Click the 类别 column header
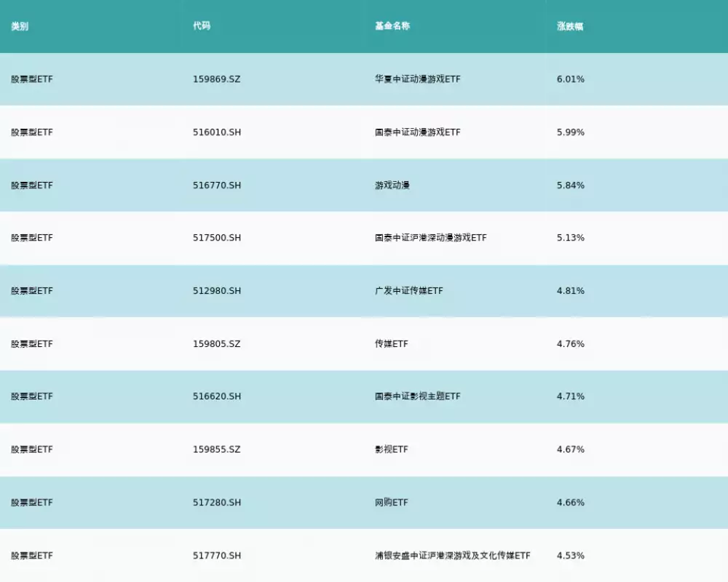Image resolution: width=728 pixels, height=582 pixels. [x=20, y=26]
